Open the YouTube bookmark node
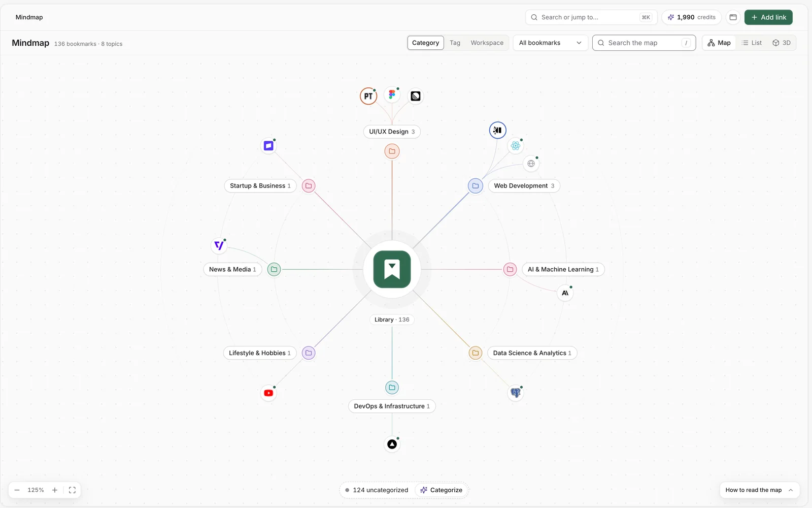This screenshot has height=508, width=812. pos(268,393)
